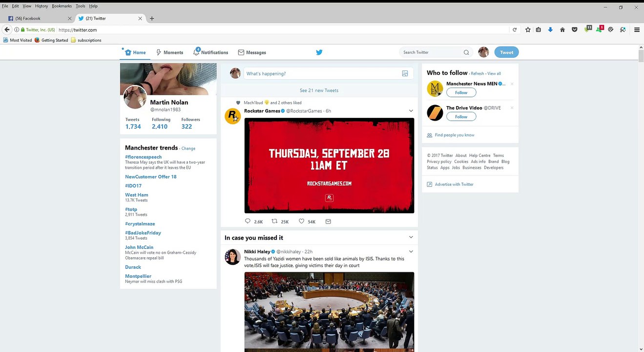Dismiss Manchester News MEN follow suggestion
This screenshot has height=352, width=644.
pos(512,84)
